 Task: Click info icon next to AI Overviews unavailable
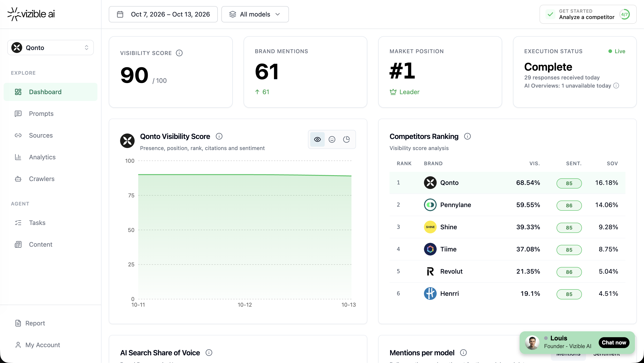click(x=616, y=86)
